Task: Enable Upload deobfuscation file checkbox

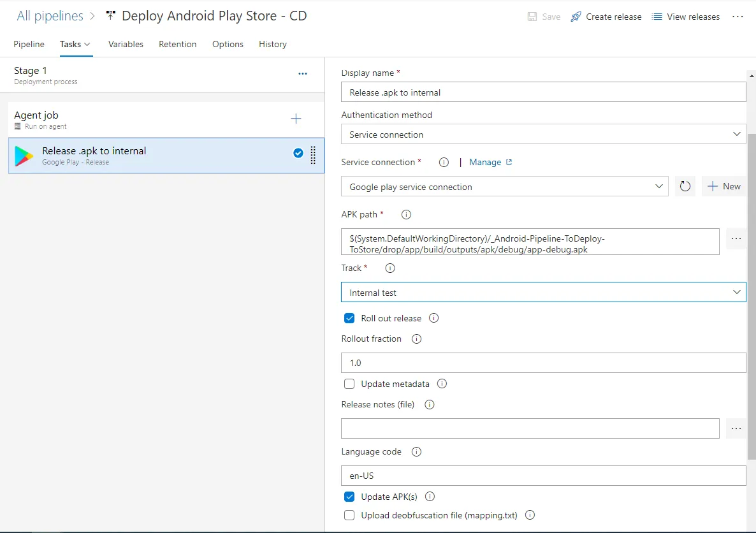Action: (349, 515)
